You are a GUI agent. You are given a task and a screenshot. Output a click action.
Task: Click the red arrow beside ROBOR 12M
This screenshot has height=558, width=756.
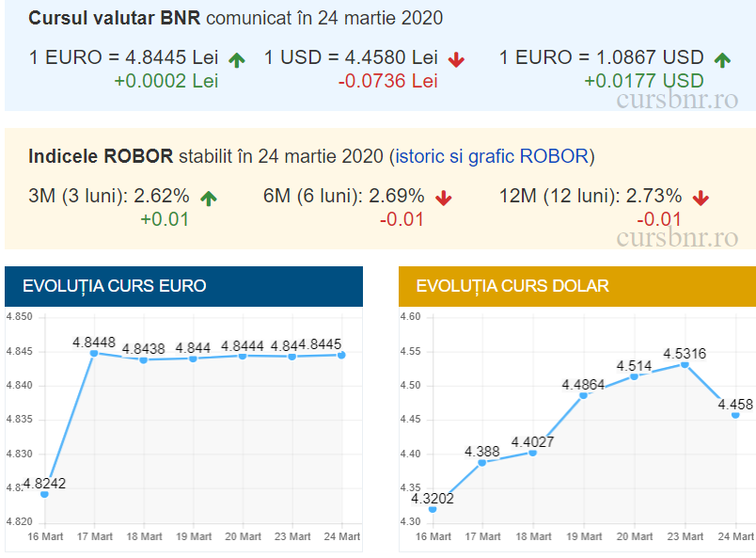701,198
